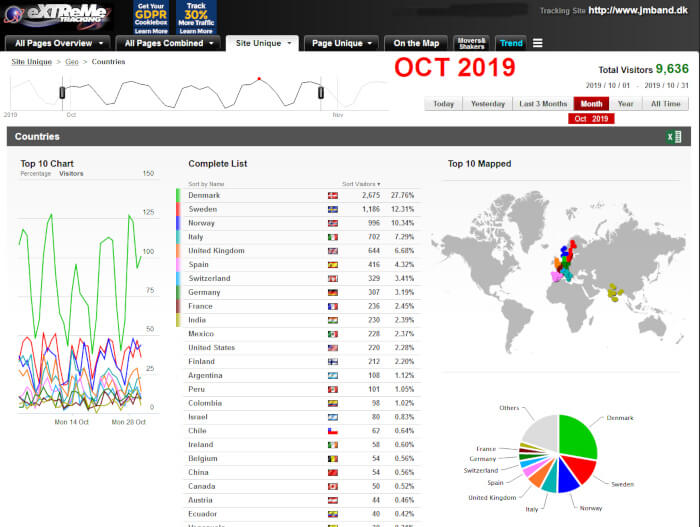Open the hamburger menu icon
This screenshot has width=700, height=527.
[x=538, y=43]
